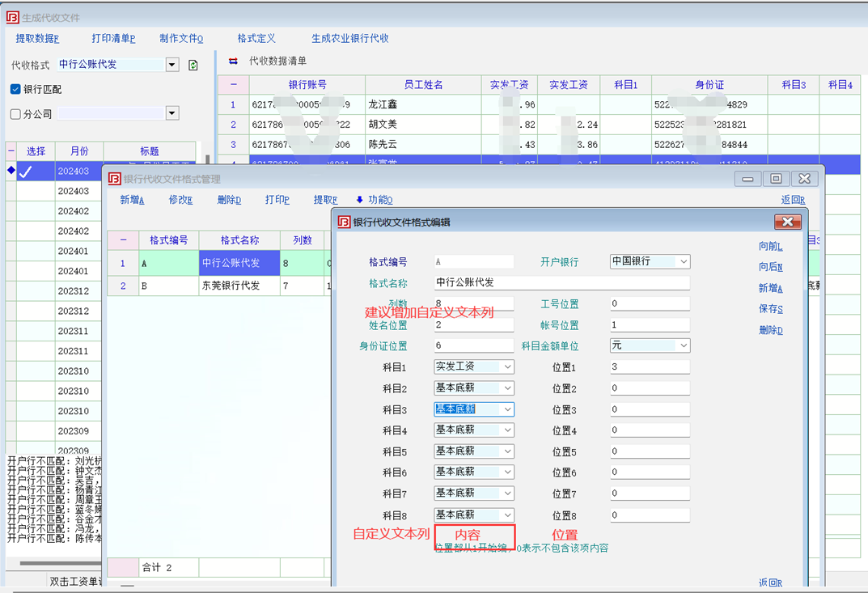The width and height of the screenshot is (868, 593).
Task: Open the 代收格式 dropdown list
Action: coord(172,66)
